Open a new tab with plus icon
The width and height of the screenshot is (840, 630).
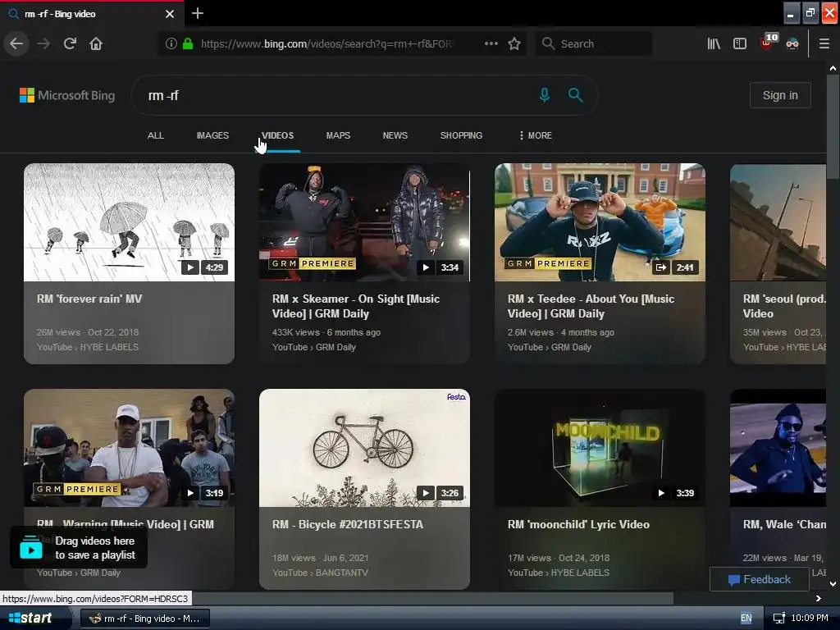tap(198, 13)
